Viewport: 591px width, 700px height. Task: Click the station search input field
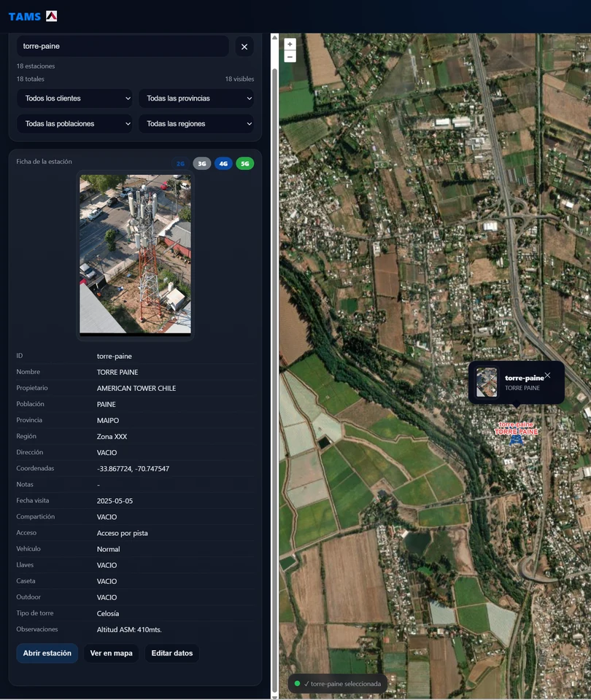click(x=123, y=47)
